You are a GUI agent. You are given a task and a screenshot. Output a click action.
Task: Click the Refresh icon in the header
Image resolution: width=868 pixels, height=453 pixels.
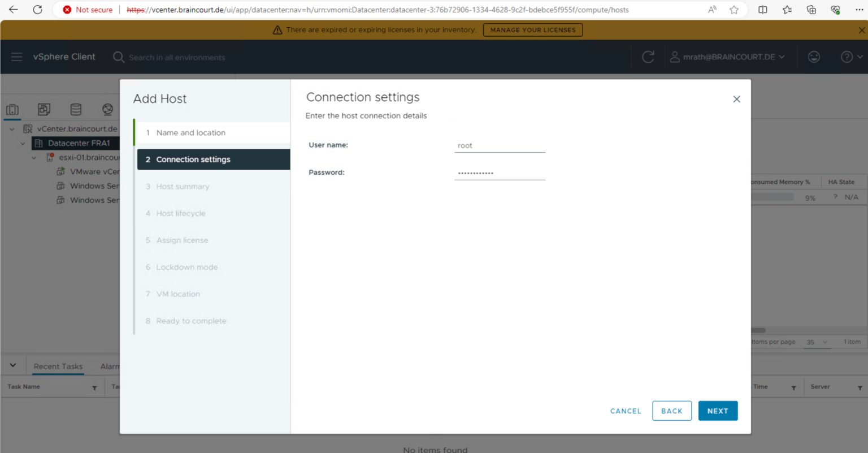pos(648,57)
